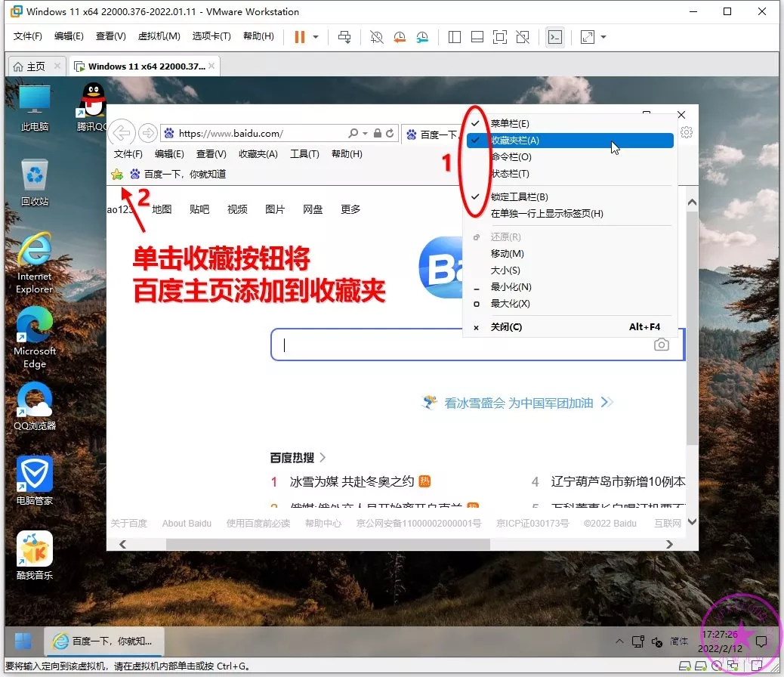Open the taskbar notification center icon
Screen dimensions: 784x677
761,641
